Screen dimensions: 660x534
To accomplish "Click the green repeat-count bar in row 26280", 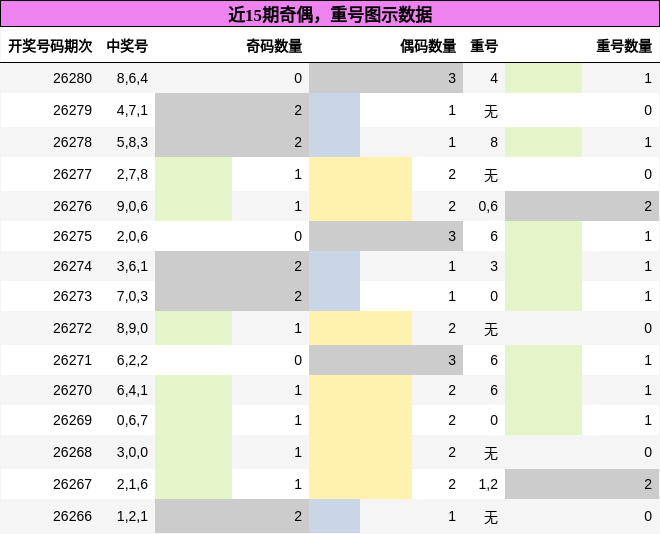I will [543, 78].
